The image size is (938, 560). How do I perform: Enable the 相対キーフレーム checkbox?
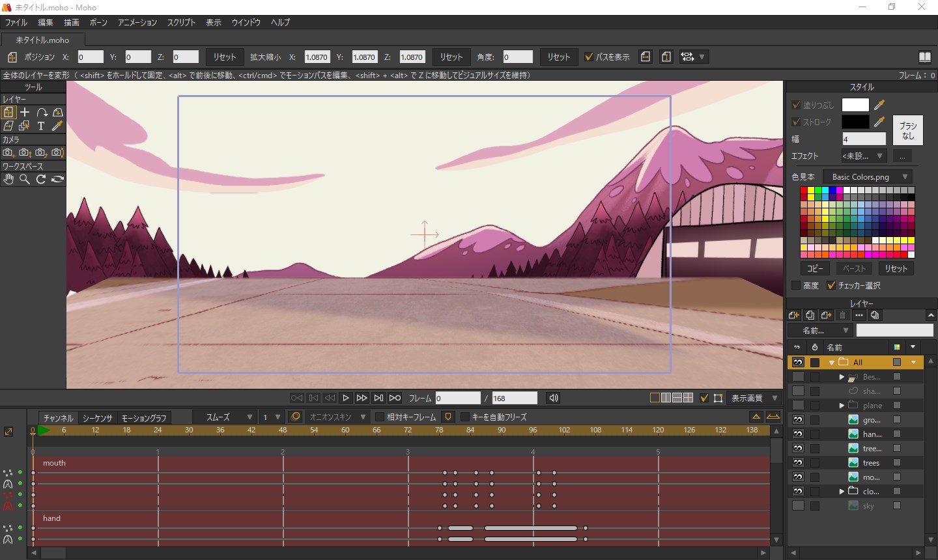click(x=380, y=417)
